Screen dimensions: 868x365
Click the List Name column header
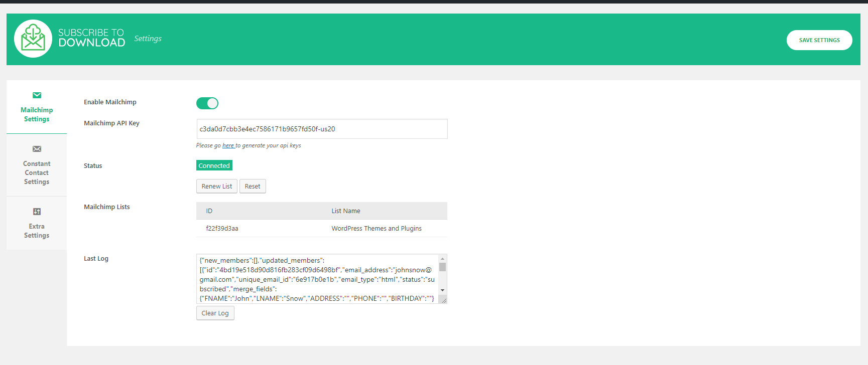tap(346, 211)
